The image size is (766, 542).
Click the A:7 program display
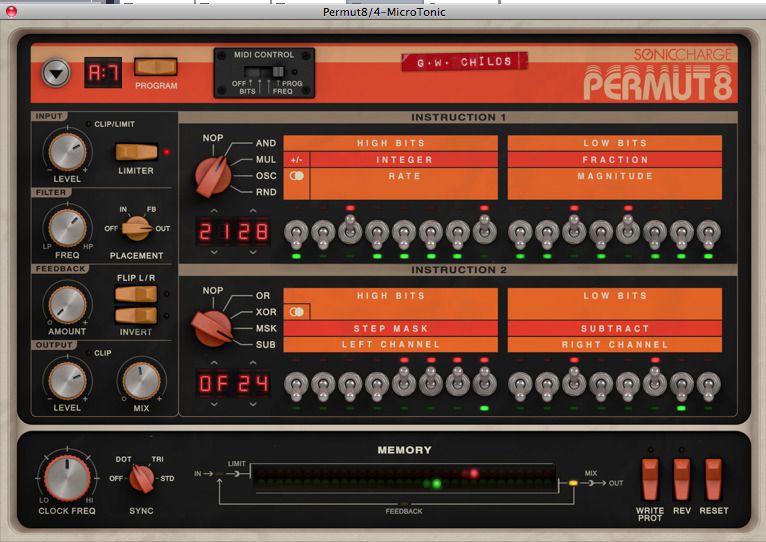(103, 72)
